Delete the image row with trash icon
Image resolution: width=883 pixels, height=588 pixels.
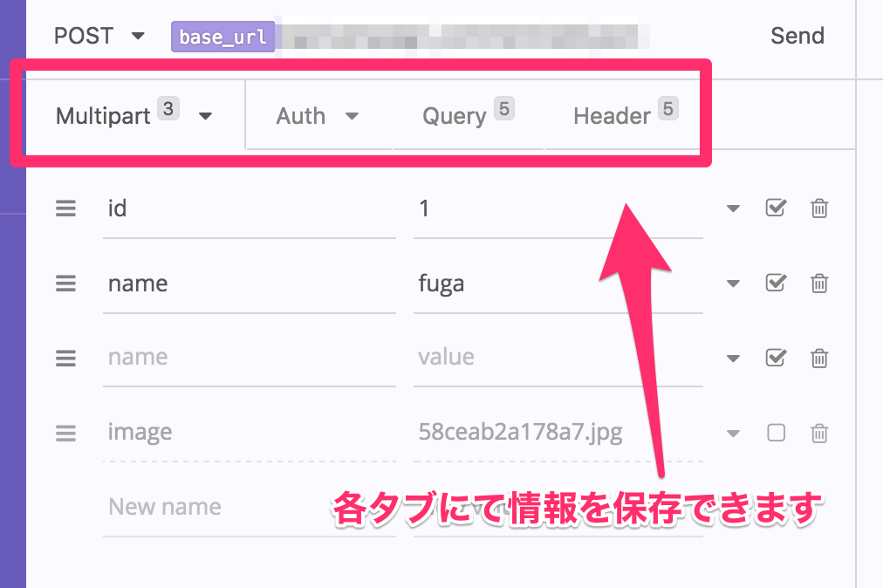819,433
